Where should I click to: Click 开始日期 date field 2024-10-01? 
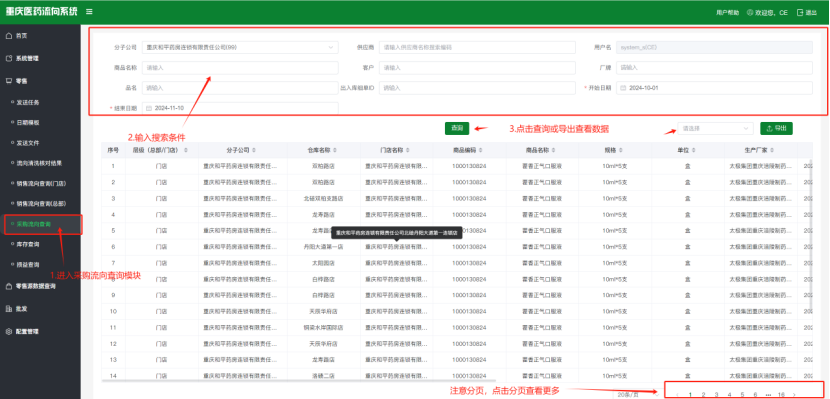(714, 88)
